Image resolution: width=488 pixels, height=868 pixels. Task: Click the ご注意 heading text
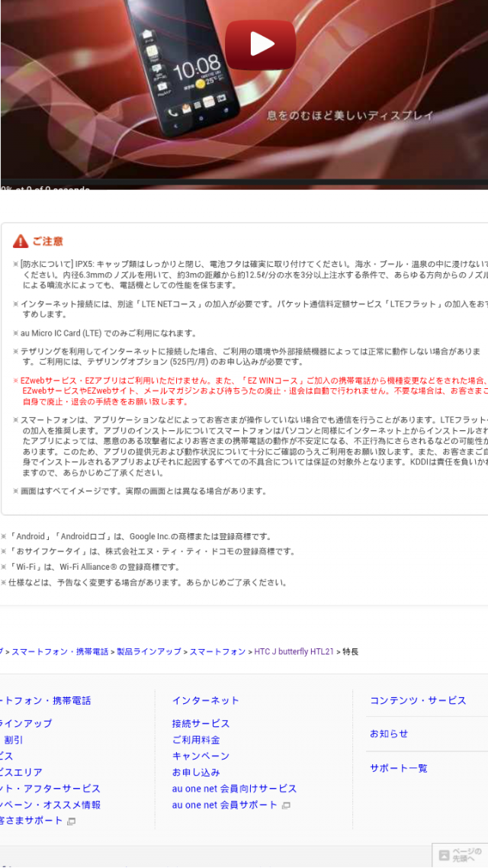point(47,241)
